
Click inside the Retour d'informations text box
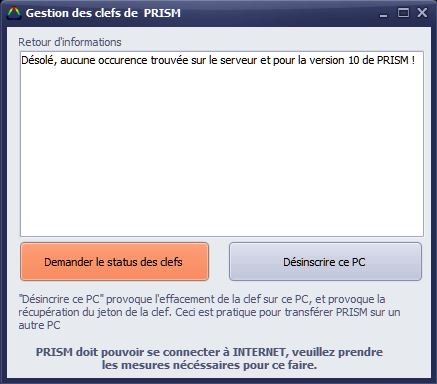click(222, 144)
